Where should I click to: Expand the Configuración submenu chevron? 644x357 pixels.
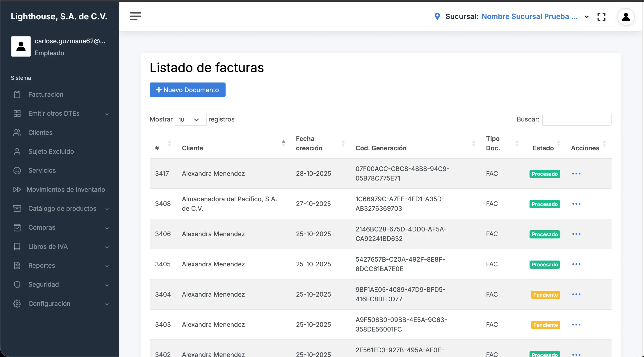coord(107,304)
